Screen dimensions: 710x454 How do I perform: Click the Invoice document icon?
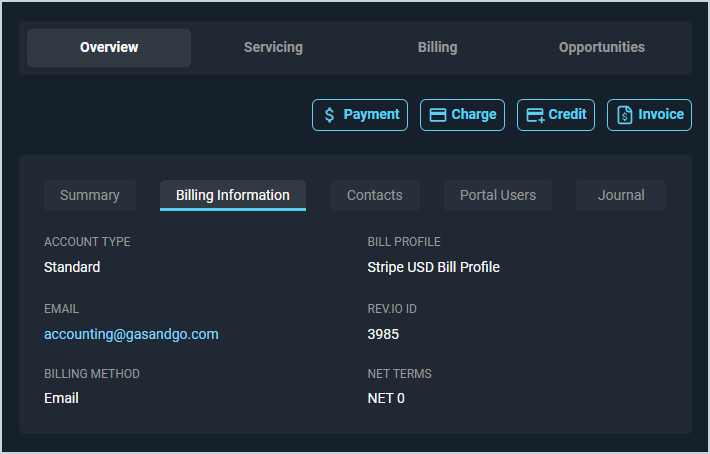(625, 115)
